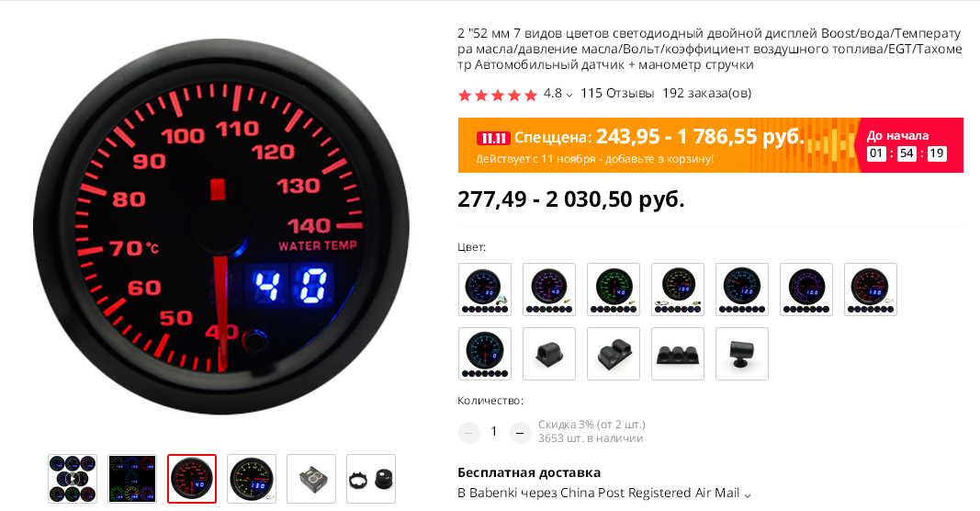This screenshot has height=511, width=980.
Task: Select the red gauge color variant
Action: [871, 289]
